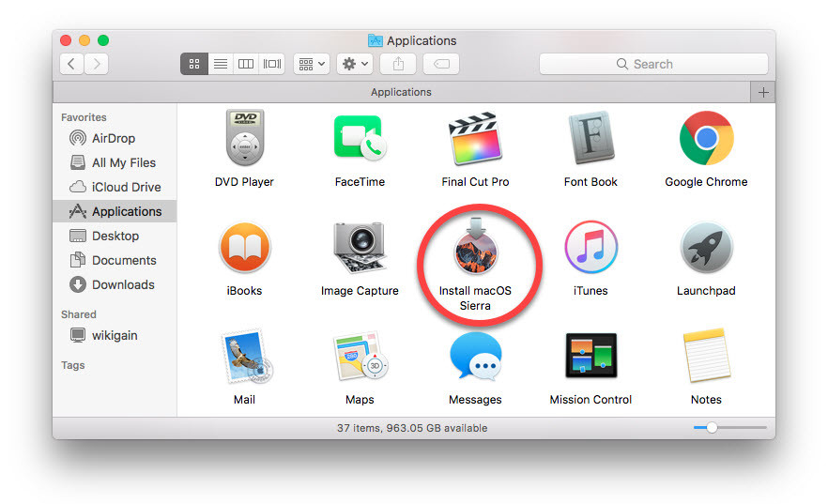Select the Image Capture icon
The height and width of the screenshot is (504, 828).
[360, 248]
